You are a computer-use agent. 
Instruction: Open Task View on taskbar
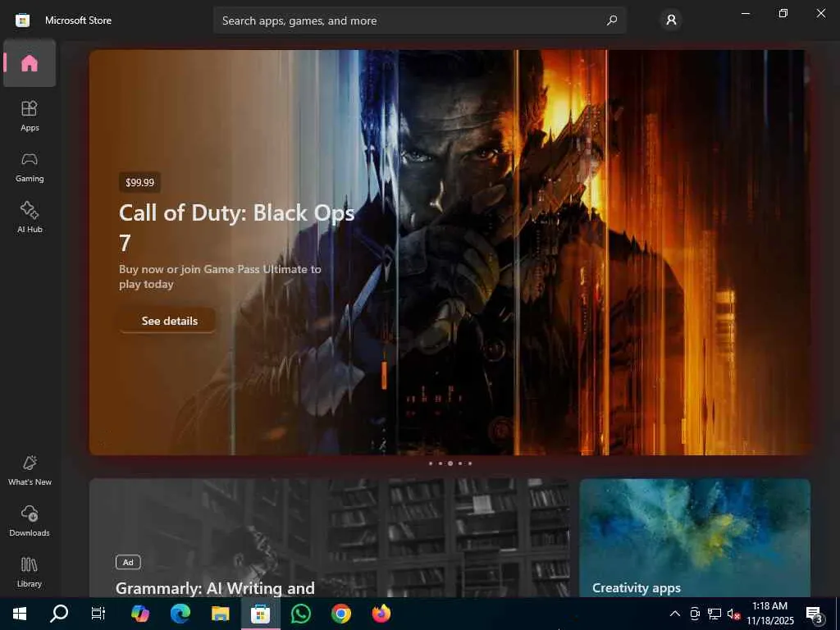coord(98,614)
